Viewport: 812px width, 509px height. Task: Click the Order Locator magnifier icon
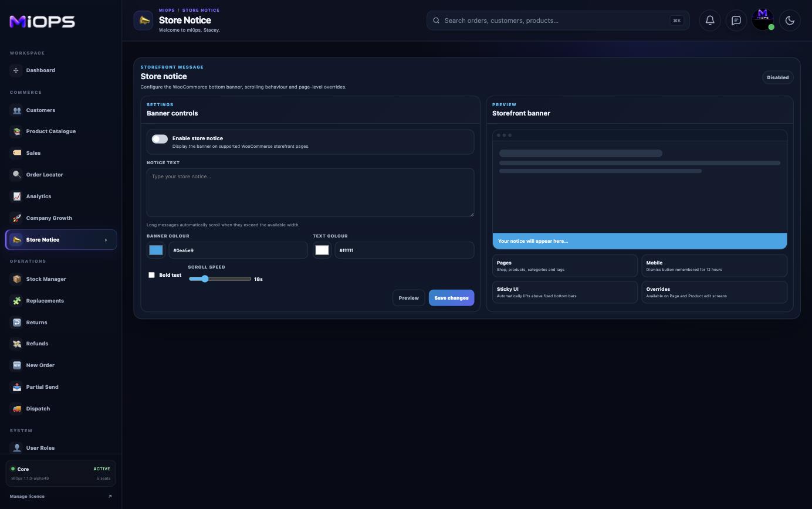(16, 175)
